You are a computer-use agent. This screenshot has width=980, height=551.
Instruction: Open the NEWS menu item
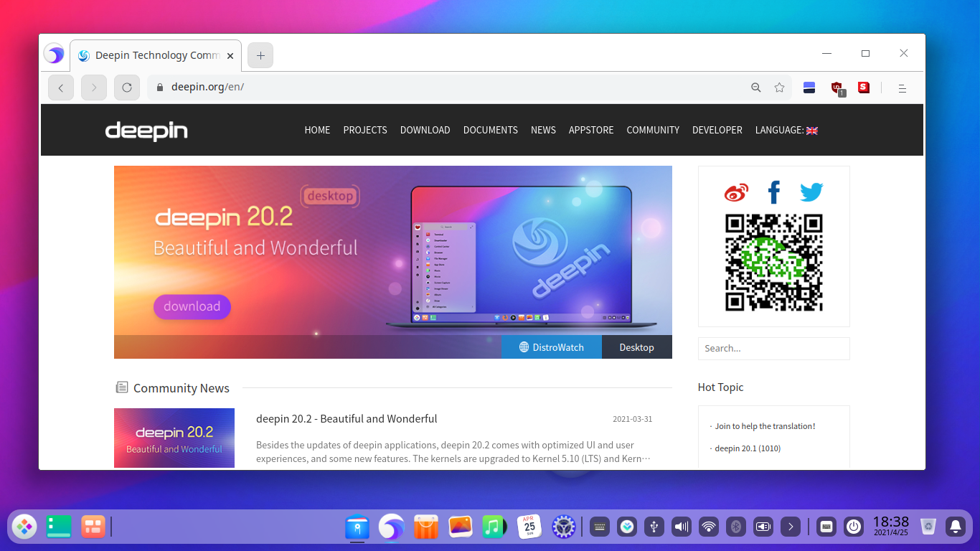point(543,130)
